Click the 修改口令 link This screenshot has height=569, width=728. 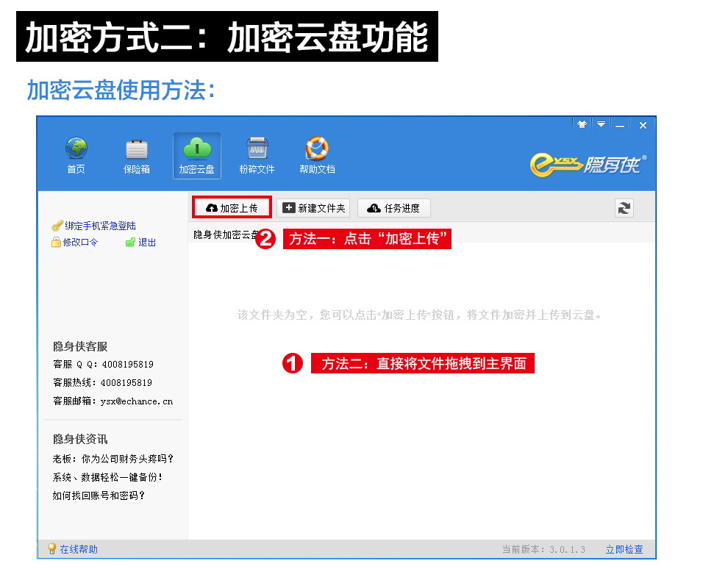pyautogui.click(x=80, y=243)
